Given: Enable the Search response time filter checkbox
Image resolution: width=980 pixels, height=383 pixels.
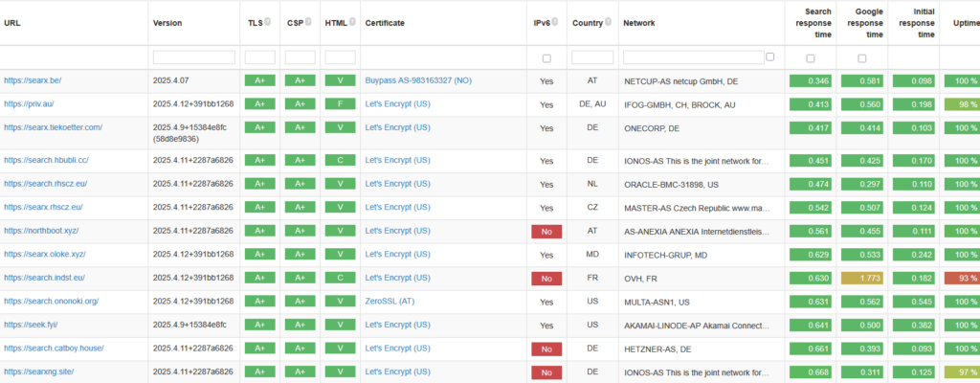Looking at the screenshot, I should pos(811,58).
